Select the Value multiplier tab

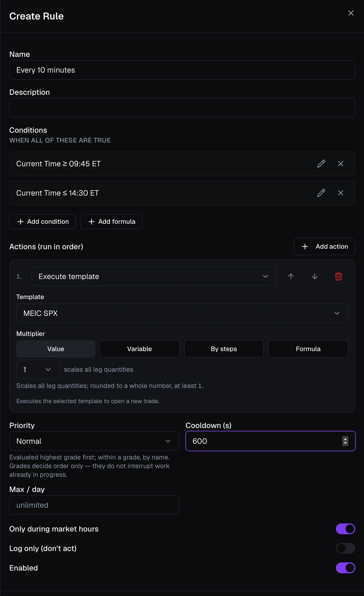click(x=56, y=349)
